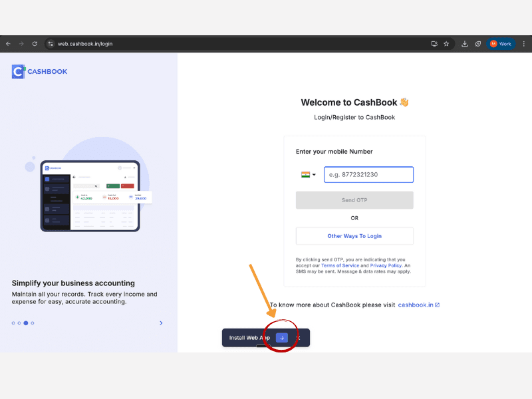
Task: Open the browser downloads icon
Action: [465, 44]
